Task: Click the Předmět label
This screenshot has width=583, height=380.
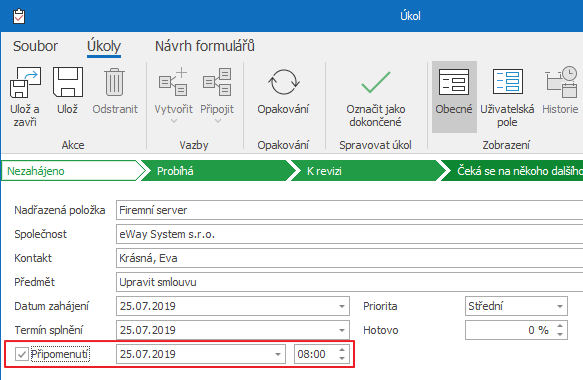Action: (34, 282)
